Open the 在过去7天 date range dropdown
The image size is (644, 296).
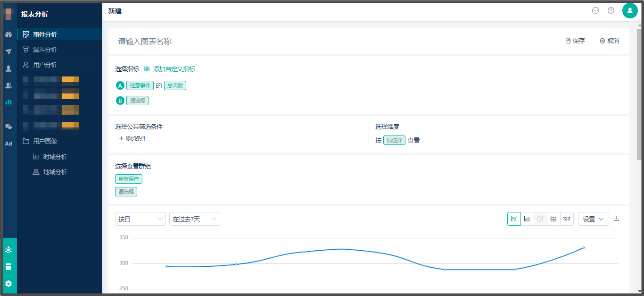point(195,219)
